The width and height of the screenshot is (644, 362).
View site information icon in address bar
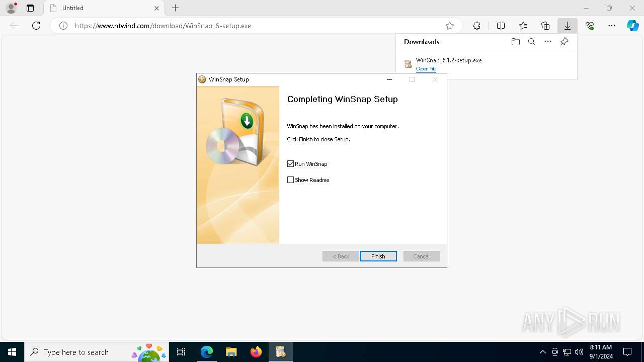tap(63, 26)
